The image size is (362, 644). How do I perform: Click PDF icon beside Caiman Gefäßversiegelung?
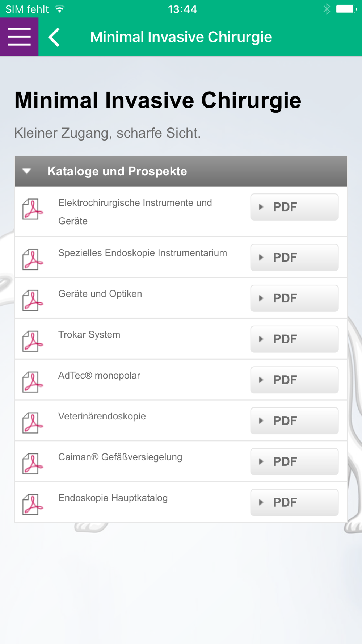coord(32,464)
